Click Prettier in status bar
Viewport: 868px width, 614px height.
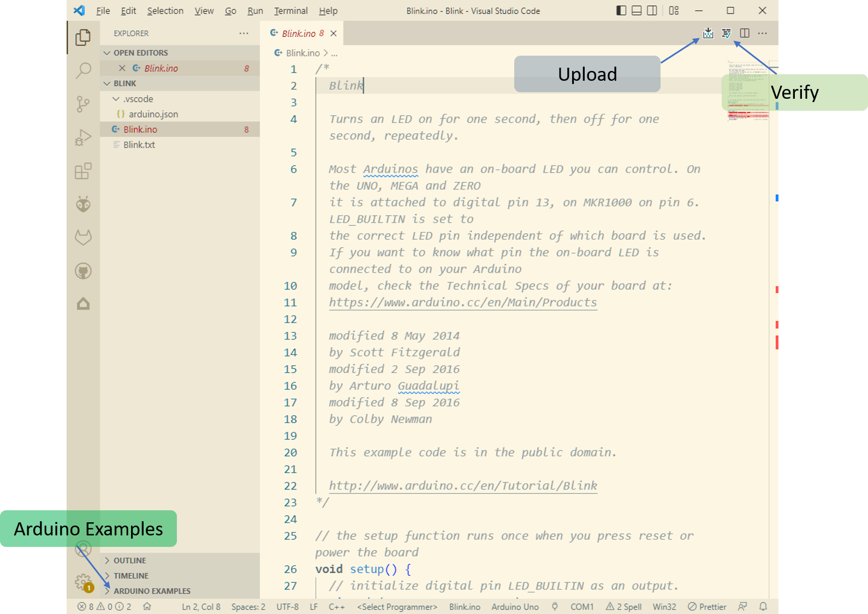click(707, 606)
